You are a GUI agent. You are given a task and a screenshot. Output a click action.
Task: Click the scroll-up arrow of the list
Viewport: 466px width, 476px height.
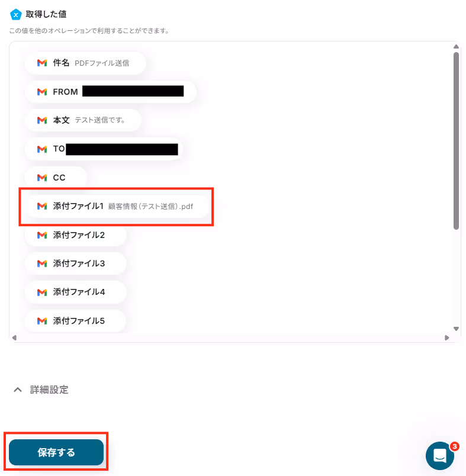456,46
